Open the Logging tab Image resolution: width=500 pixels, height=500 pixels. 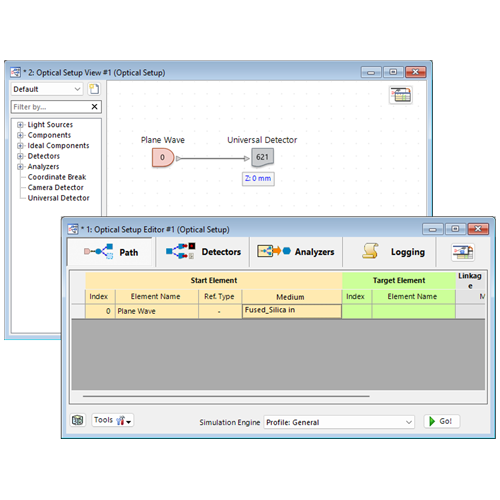(389, 252)
